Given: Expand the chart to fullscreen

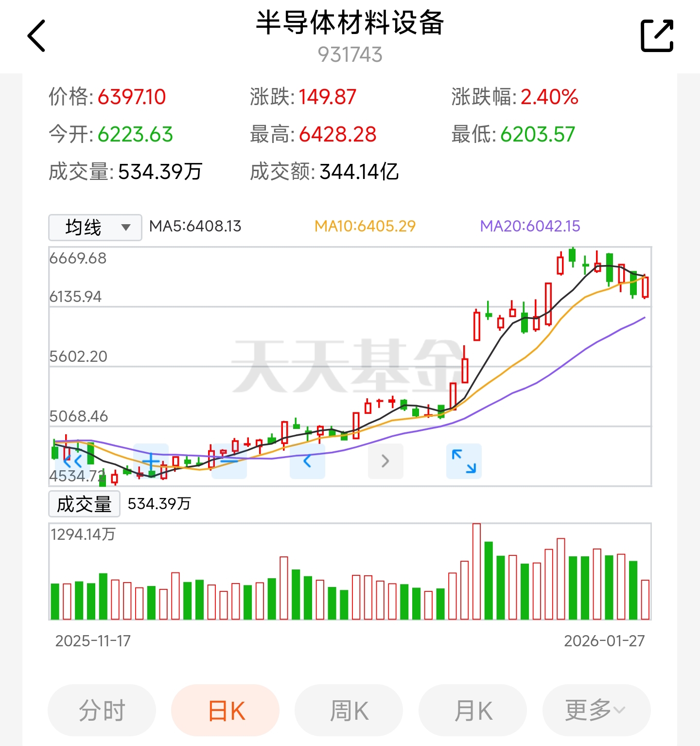Looking at the screenshot, I should pos(464,461).
